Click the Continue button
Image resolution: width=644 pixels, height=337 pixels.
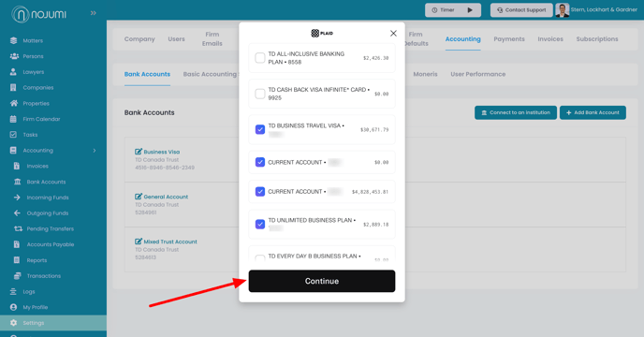pyautogui.click(x=322, y=281)
